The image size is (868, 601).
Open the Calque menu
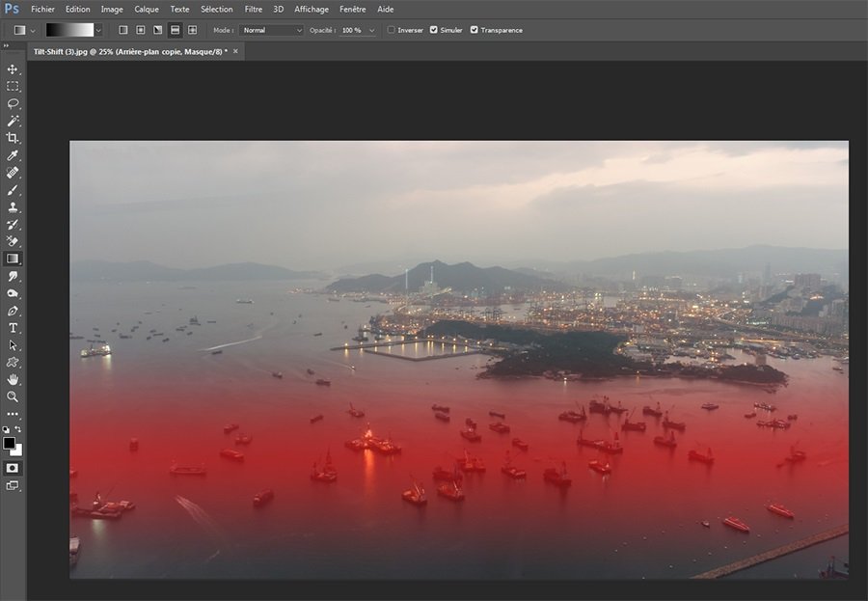[x=147, y=9]
